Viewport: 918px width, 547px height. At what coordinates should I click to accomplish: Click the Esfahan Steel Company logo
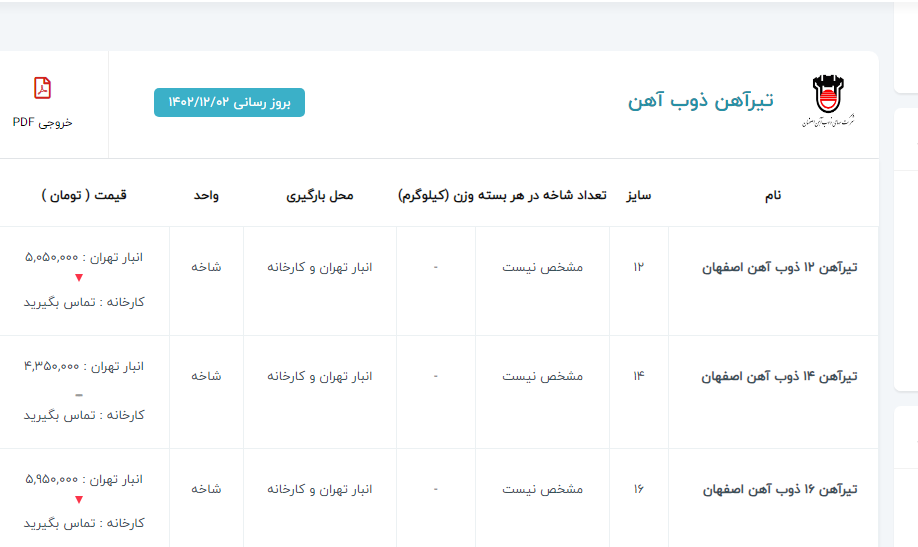827,101
